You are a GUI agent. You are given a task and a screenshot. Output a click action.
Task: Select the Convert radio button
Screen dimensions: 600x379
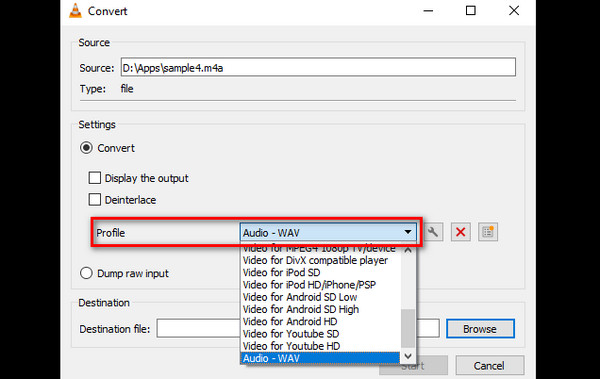pos(86,148)
